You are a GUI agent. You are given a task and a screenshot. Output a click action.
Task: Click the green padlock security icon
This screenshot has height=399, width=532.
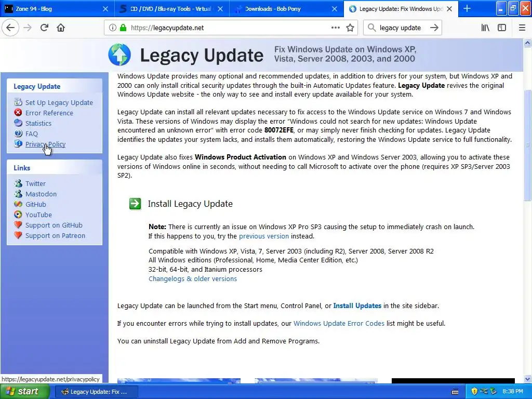123,28
